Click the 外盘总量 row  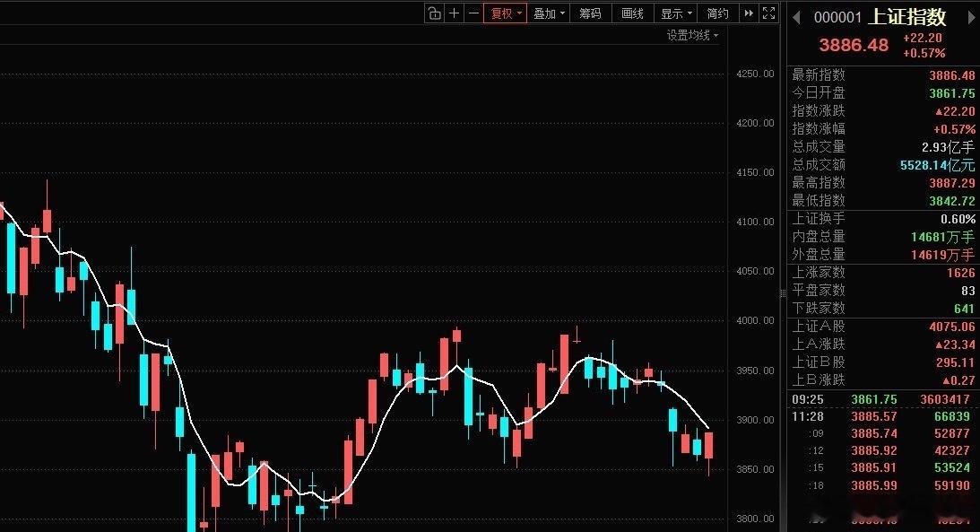(882, 255)
